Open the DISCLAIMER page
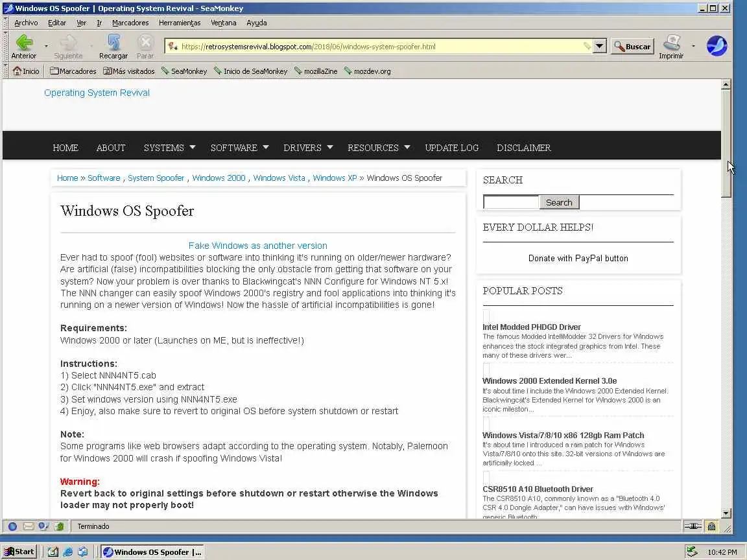747x560 pixels. point(523,148)
